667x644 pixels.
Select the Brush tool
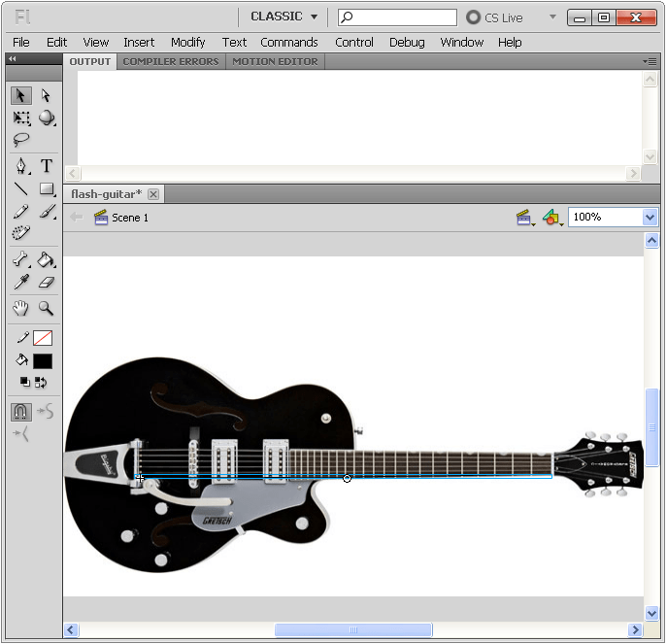coord(47,211)
